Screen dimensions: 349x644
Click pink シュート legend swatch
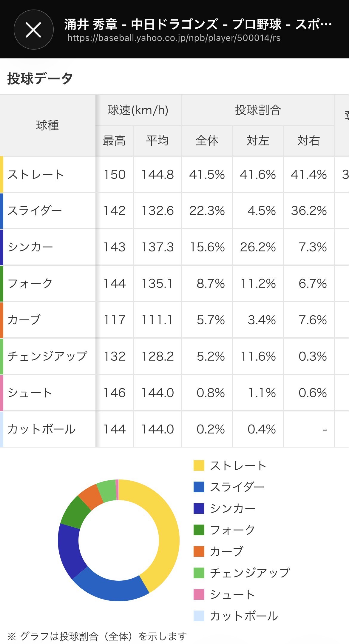pyautogui.click(x=199, y=594)
